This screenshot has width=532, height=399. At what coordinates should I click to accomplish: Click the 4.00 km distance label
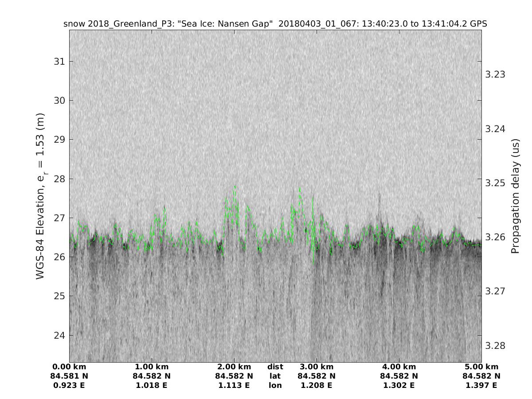[x=399, y=367]
